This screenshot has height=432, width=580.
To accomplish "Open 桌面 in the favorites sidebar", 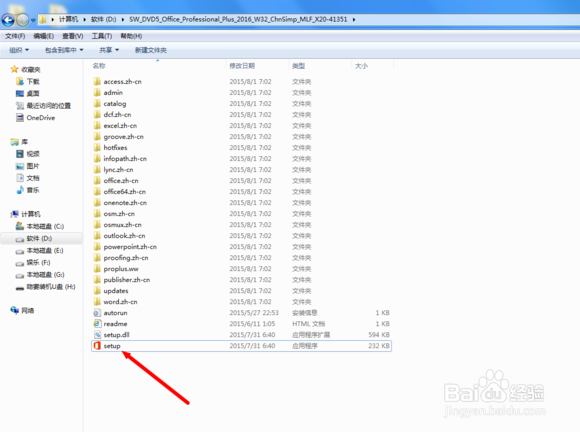I will (x=27, y=93).
